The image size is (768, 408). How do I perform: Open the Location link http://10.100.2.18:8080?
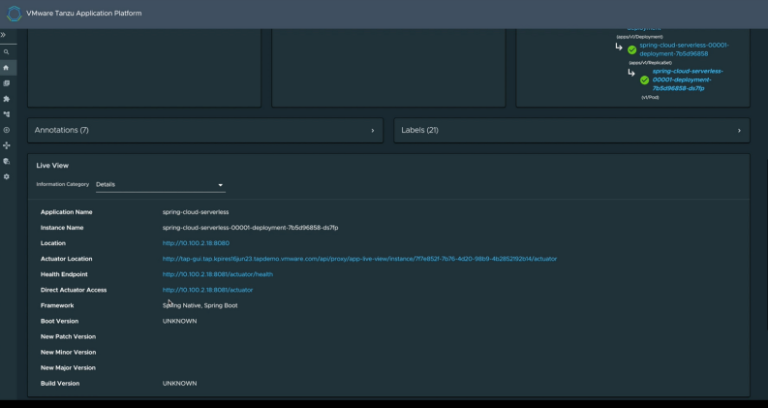(196, 243)
